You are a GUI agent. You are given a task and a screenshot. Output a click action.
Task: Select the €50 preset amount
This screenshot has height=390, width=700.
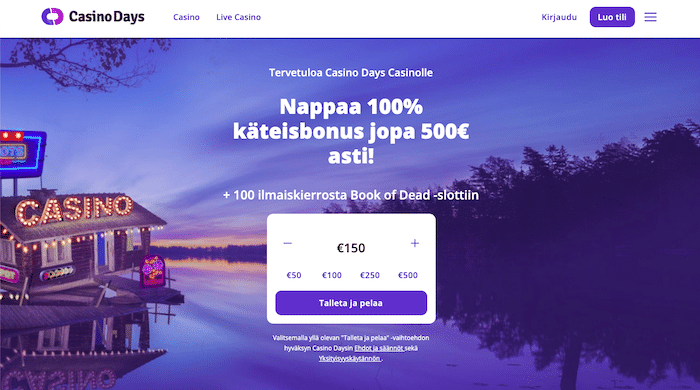pos(294,275)
